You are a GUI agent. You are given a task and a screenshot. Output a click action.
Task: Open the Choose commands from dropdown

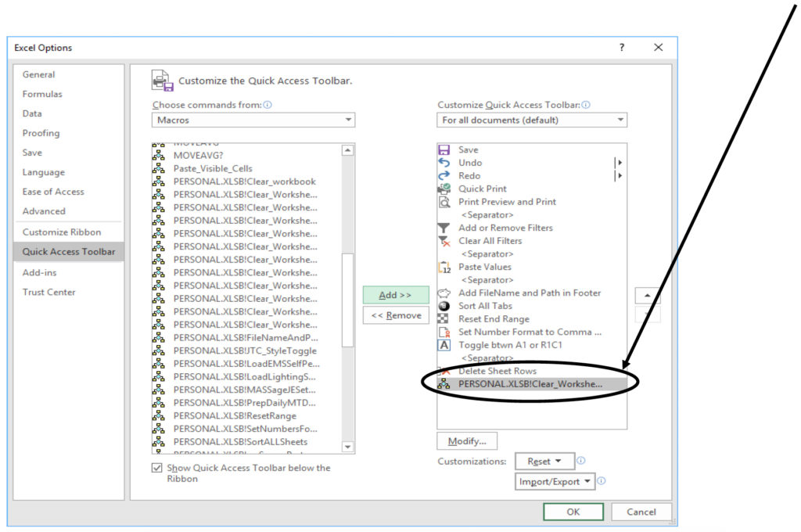click(x=347, y=120)
